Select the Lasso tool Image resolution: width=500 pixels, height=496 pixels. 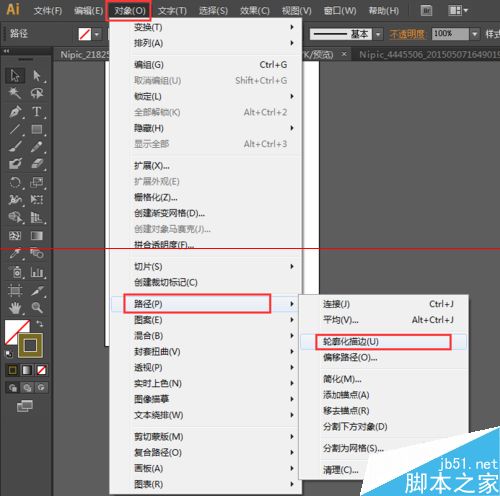pyautogui.click(x=37, y=93)
